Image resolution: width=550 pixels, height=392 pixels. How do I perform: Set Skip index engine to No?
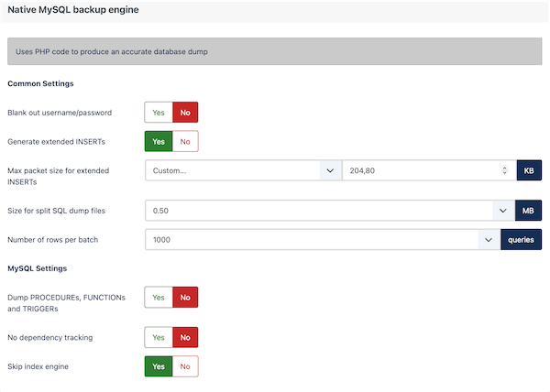pos(185,366)
